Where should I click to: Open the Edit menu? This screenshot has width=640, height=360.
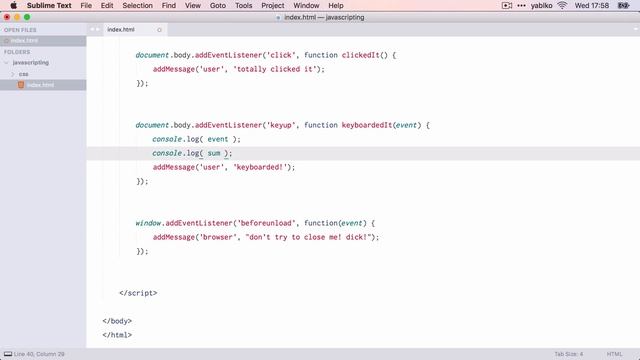coord(107,5)
